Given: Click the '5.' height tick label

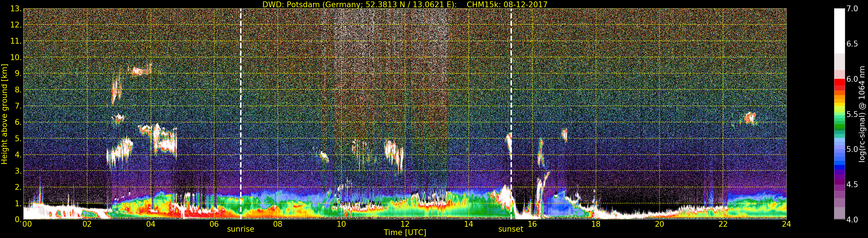Looking at the screenshot, I should tap(18, 138).
